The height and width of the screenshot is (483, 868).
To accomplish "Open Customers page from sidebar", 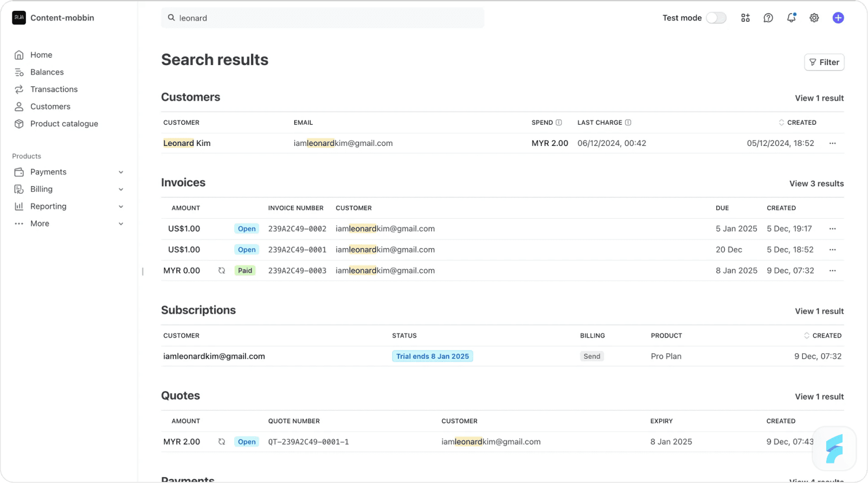I will (50, 106).
